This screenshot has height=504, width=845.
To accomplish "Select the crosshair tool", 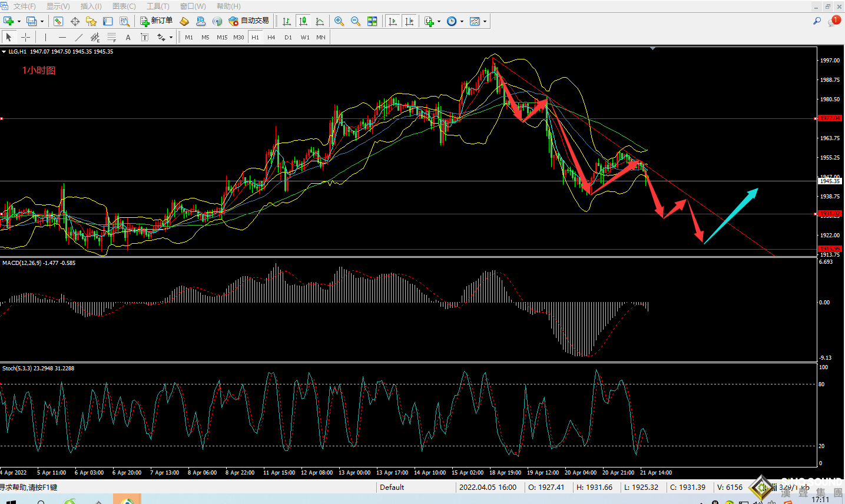I will coord(25,37).
